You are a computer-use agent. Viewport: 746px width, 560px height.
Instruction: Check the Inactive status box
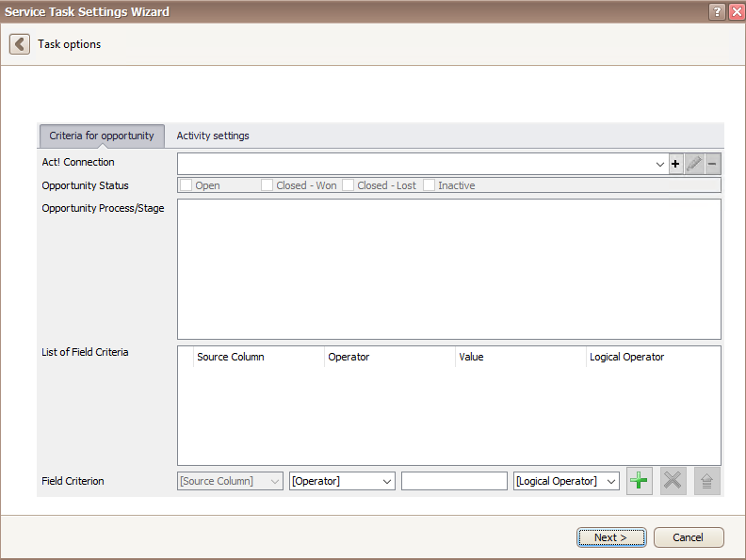tap(429, 184)
